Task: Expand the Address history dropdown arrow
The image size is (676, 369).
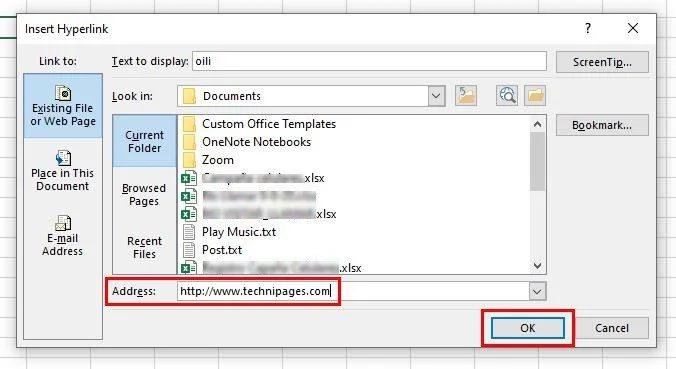Action: (537, 291)
